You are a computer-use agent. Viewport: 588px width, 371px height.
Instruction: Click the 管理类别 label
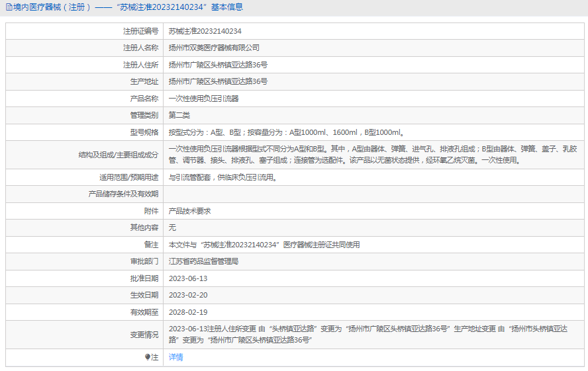pyautogui.click(x=144, y=115)
